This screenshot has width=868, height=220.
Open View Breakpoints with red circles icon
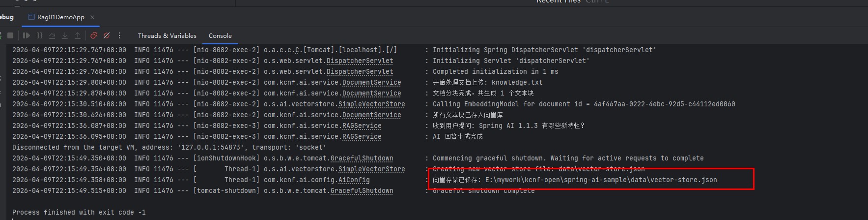pos(94,35)
